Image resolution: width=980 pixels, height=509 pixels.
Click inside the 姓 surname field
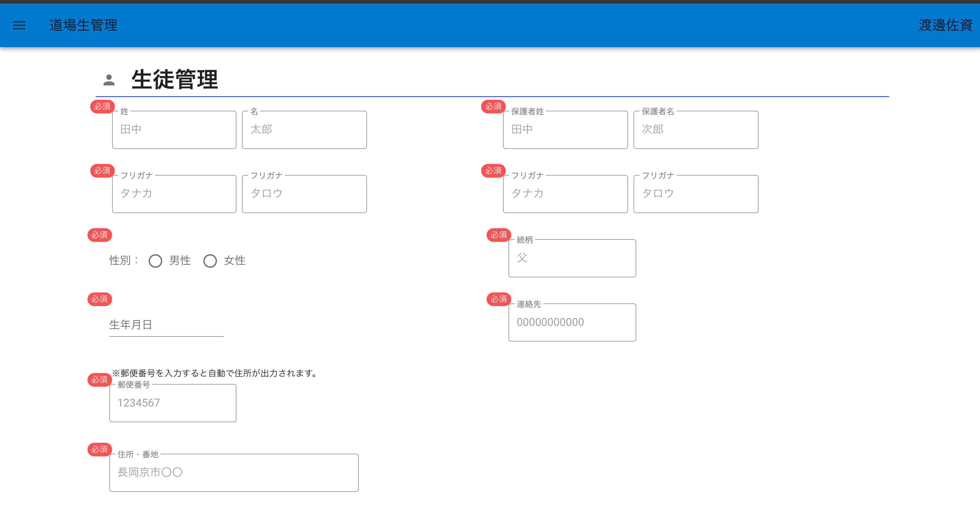point(174,129)
